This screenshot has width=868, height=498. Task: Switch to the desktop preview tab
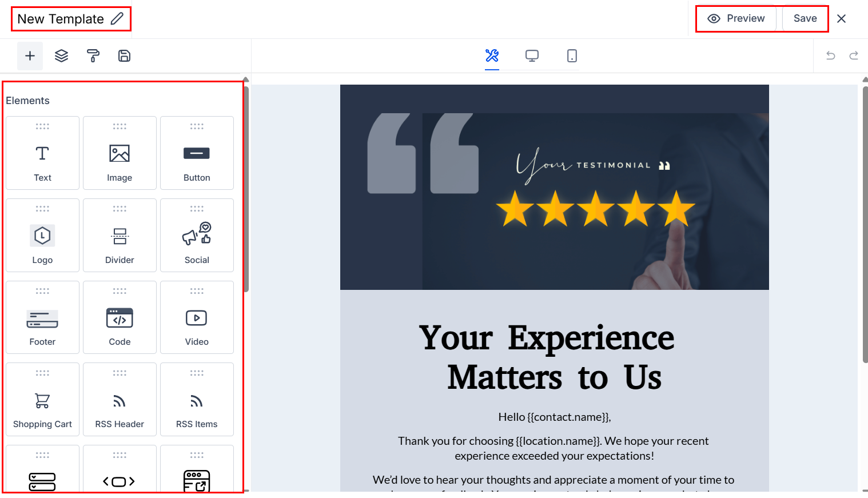coord(532,56)
